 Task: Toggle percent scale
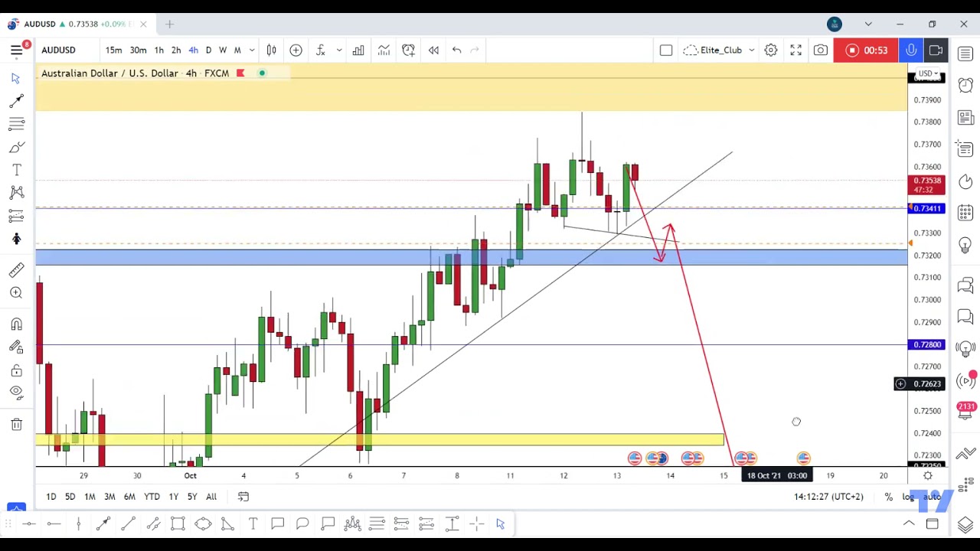[888, 497]
